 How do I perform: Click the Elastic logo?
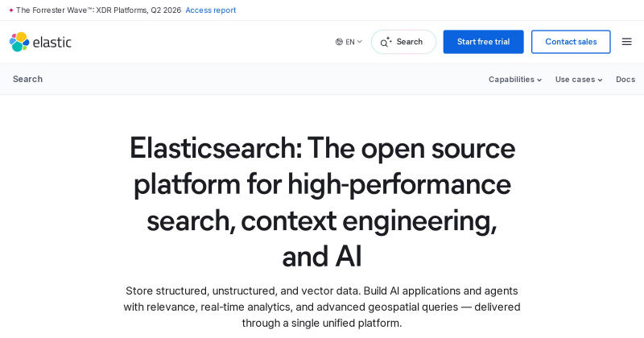(x=40, y=42)
